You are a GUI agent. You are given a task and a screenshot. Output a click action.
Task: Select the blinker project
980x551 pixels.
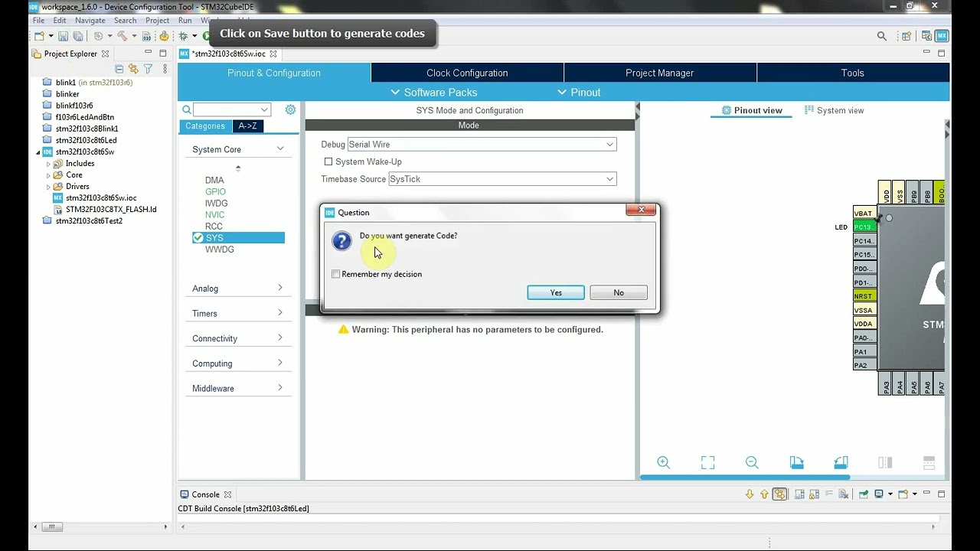(x=67, y=94)
